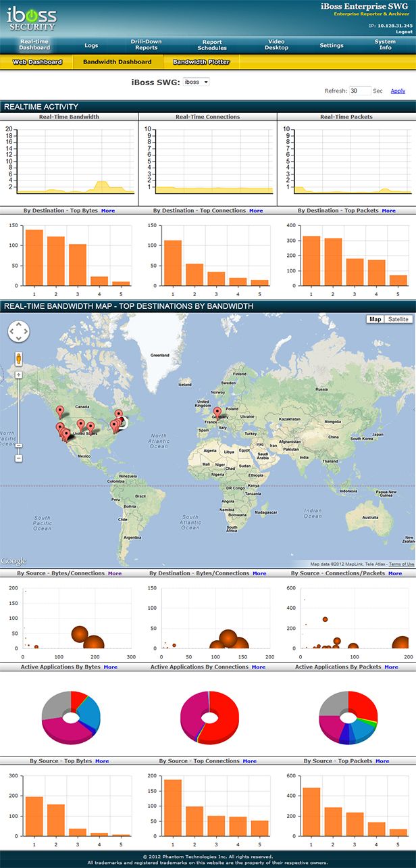Click the map marker over Germany
The image size is (416, 868).
[x=217, y=413]
